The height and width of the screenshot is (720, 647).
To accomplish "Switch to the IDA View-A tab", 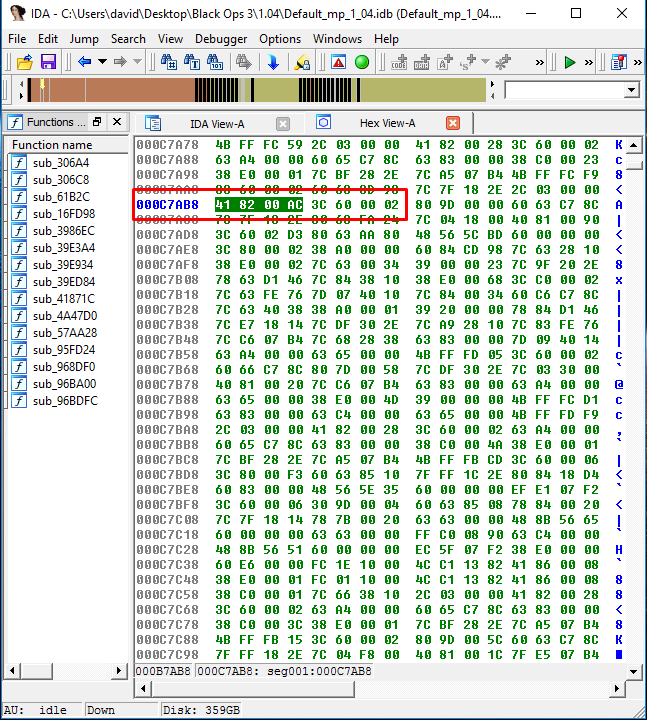I will 217,124.
